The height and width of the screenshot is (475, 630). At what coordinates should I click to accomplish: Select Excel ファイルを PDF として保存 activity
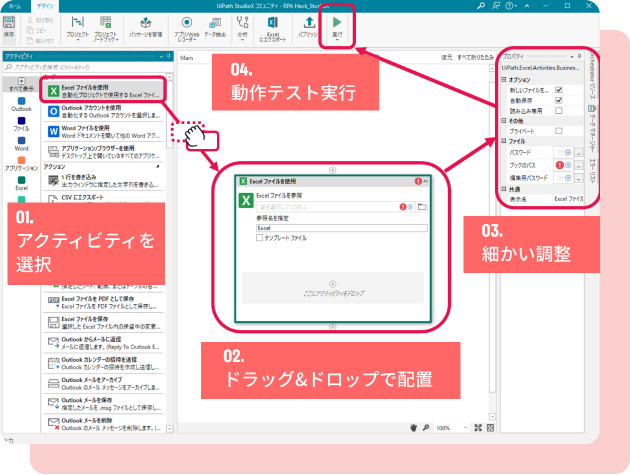103,302
